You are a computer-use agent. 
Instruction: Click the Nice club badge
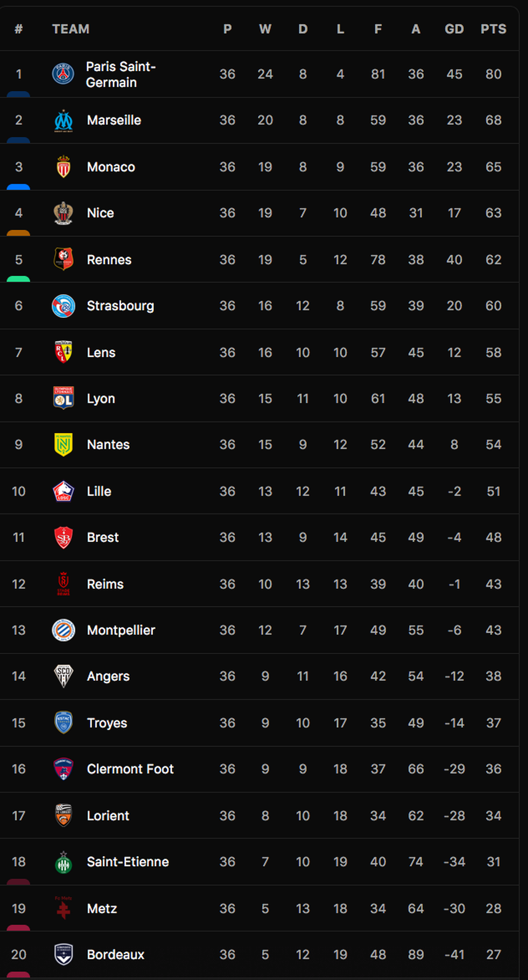point(63,213)
